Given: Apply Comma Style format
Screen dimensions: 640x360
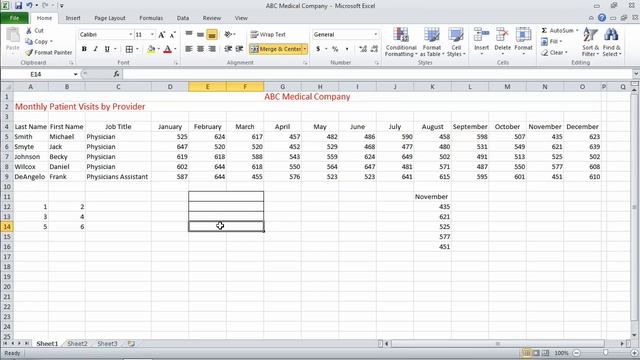Looking at the screenshot, I should [x=347, y=49].
